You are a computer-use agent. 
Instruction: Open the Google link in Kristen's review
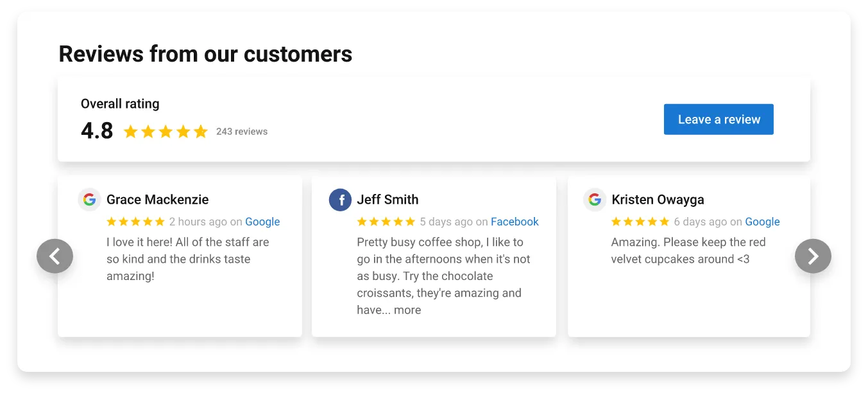762,222
